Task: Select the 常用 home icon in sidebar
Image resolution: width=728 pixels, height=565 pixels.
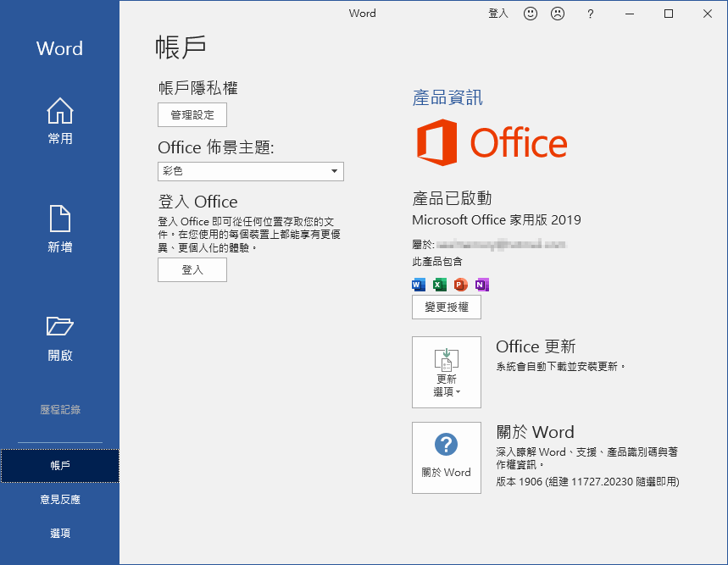Action: point(59,111)
